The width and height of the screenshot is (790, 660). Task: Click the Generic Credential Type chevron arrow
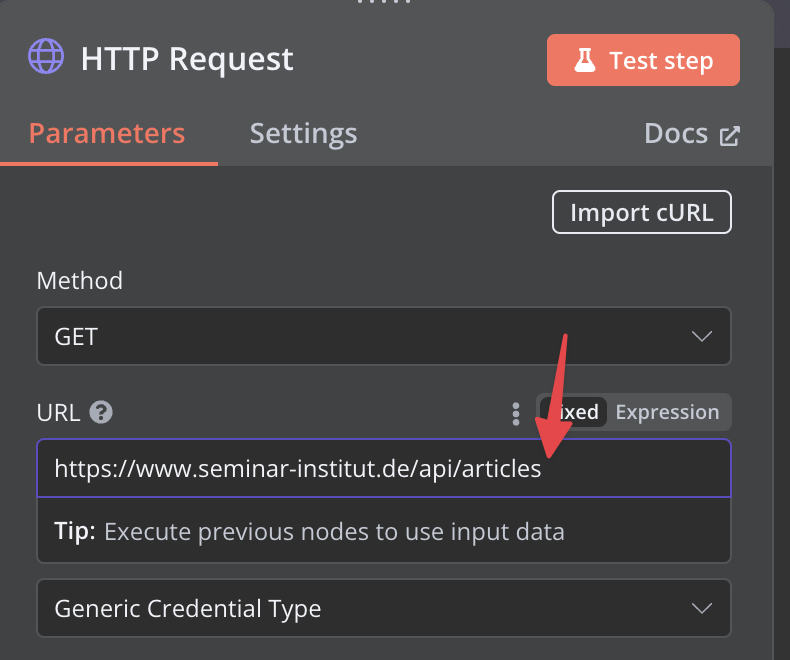point(702,608)
